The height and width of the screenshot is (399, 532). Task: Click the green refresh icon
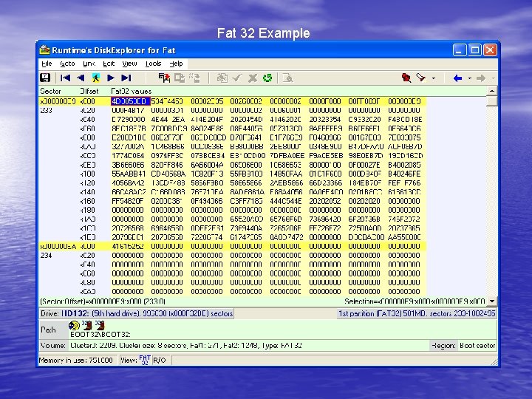point(267,78)
